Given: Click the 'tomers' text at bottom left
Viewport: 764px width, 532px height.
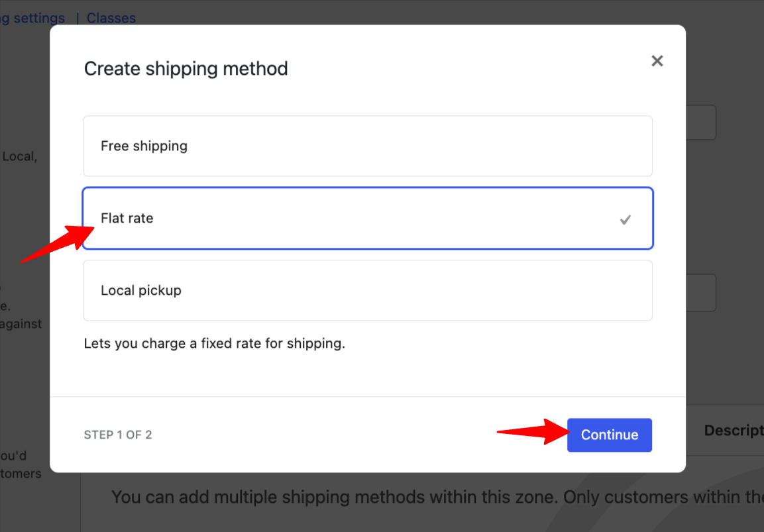Looking at the screenshot, I should [x=21, y=474].
